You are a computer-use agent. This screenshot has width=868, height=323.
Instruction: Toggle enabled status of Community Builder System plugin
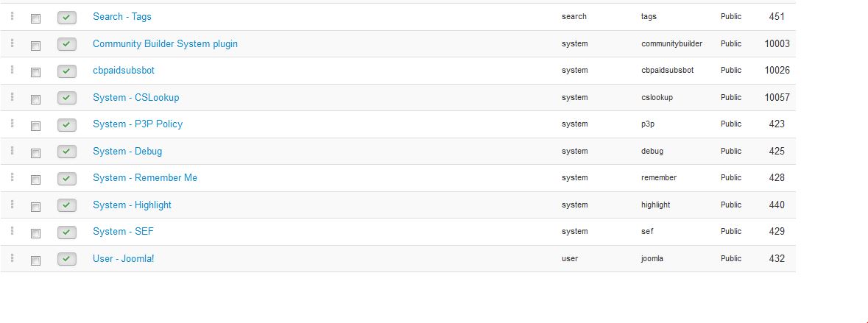pyautogui.click(x=66, y=44)
